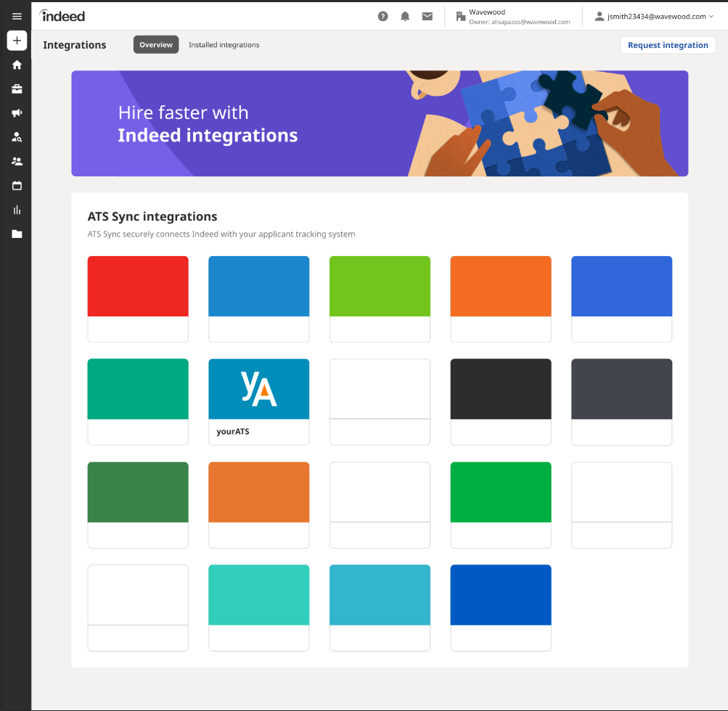Open Analytics via the bar chart icon

tap(17, 210)
